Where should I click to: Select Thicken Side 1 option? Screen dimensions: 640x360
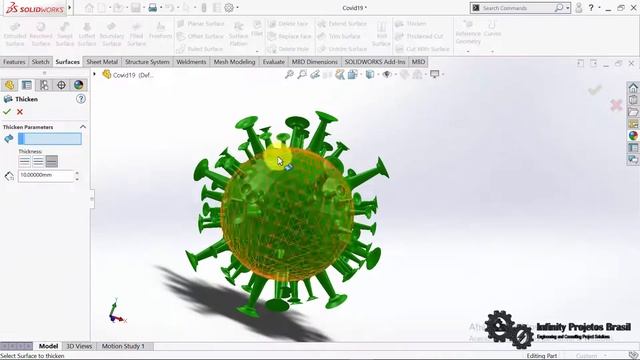(24, 162)
